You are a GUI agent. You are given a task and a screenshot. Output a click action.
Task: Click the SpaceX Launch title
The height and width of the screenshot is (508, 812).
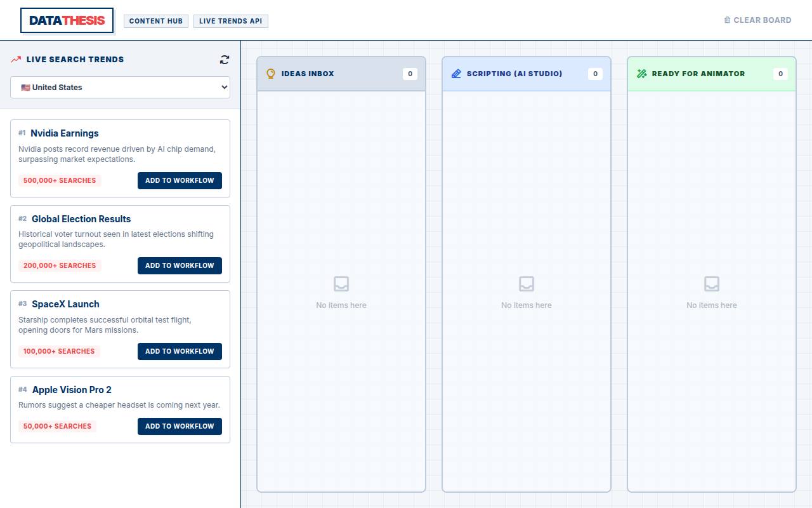[66, 304]
